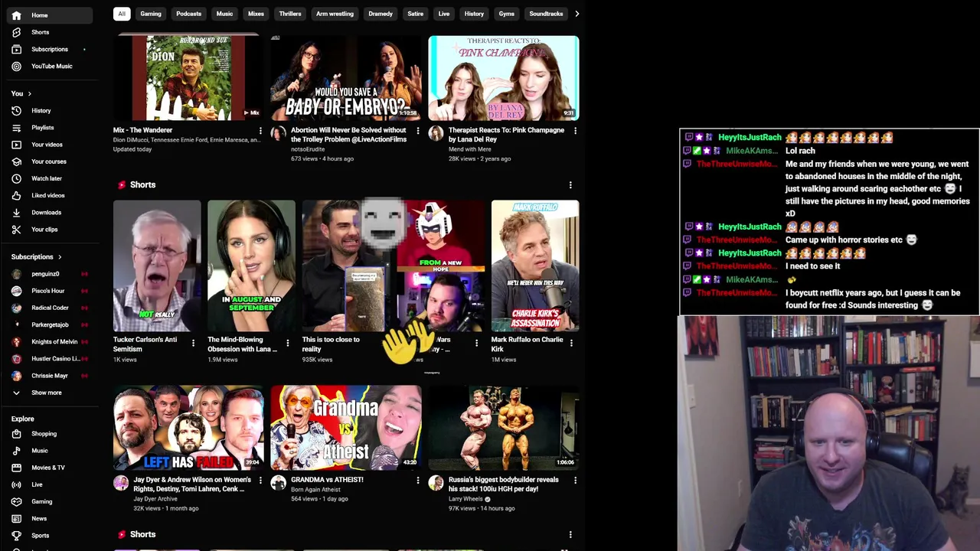
Task: Open three-dot menu for Abortion trolley problem video
Action: click(x=418, y=131)
